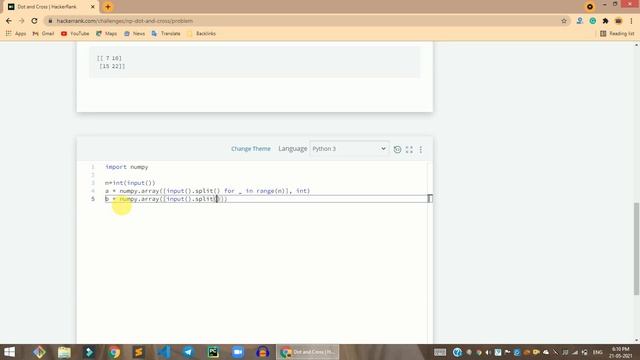Screen dimensions: 640x360
Task: Go back to the previous page
Action: click(9, 21)
